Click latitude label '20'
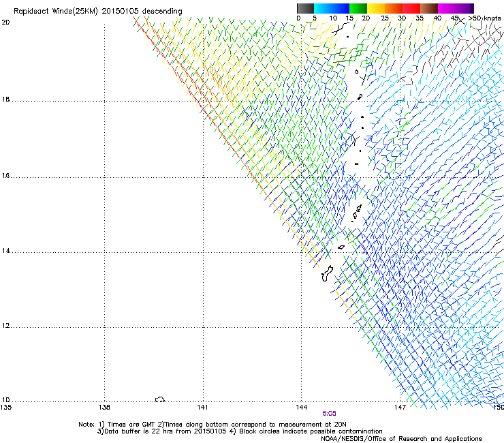The image size is (504, 443). coord(5,22)
